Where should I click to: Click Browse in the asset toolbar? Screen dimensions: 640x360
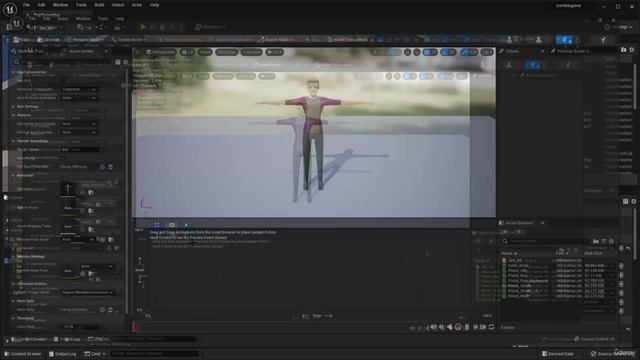pyautogui.click(x=49, y=40)
